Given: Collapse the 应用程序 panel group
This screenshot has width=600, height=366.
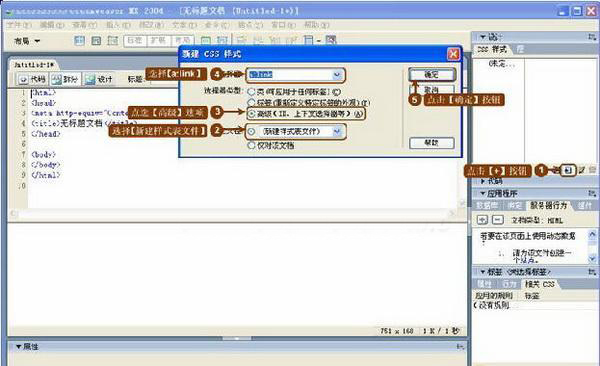Looking at the screenshot, I should tap(483, 193).
